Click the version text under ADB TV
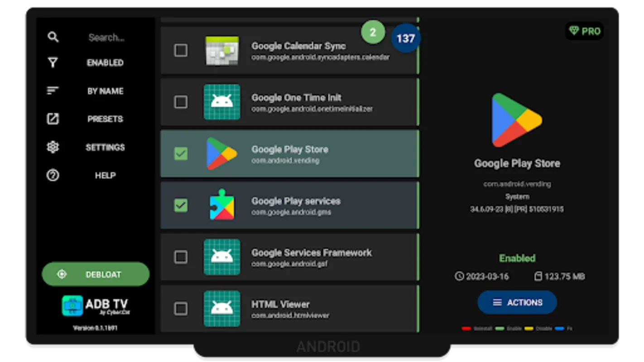The image size is (644, 362). [x=96, y=328]
